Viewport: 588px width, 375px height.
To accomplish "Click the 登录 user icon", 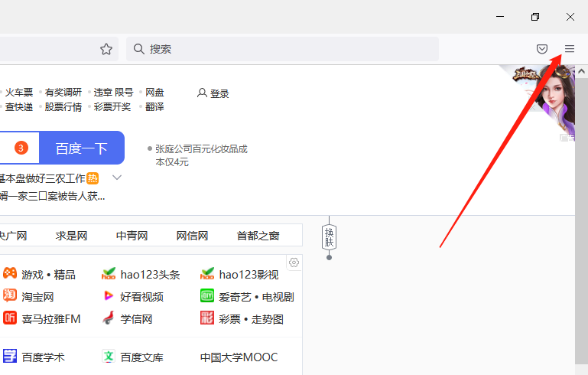I will 202,93.
